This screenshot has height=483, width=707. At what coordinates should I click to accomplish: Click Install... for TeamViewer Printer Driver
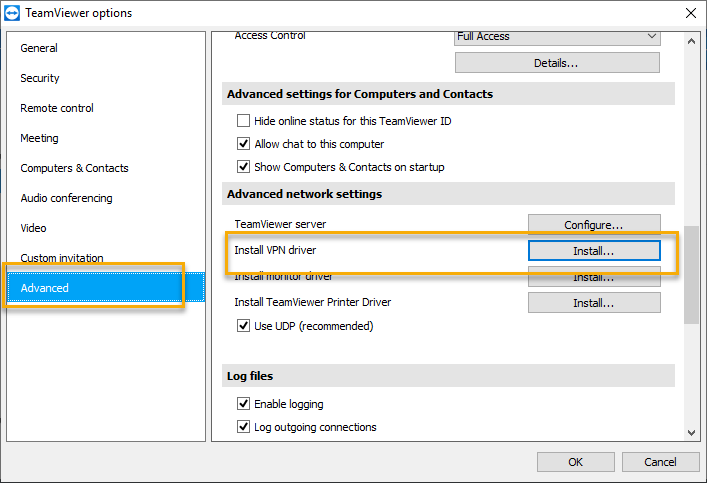coord(594,303)
